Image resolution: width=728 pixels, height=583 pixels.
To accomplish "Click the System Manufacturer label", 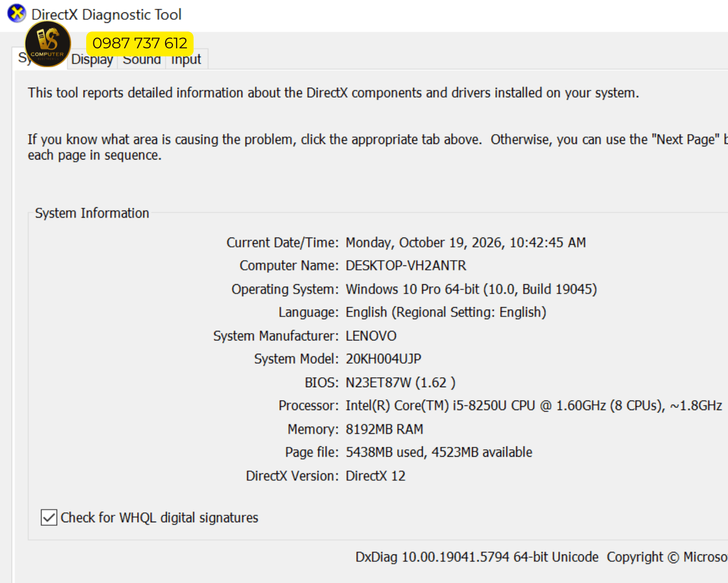I will click(x=276, y=336).
